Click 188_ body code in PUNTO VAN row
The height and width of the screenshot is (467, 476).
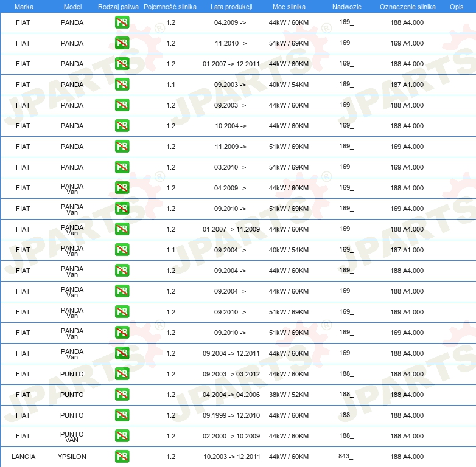[x=346, y=435]
